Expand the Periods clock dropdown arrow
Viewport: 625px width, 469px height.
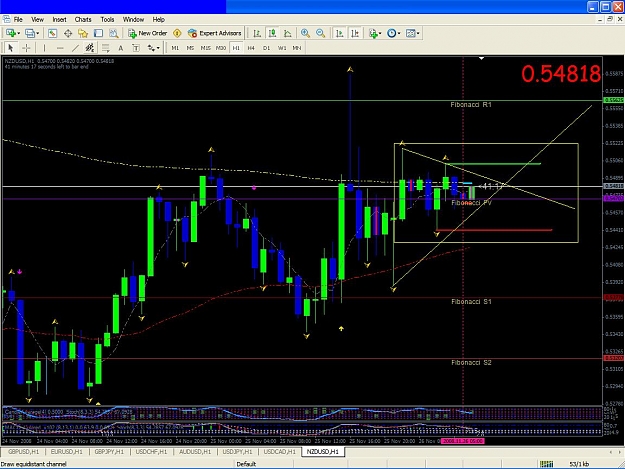(399, 33)
